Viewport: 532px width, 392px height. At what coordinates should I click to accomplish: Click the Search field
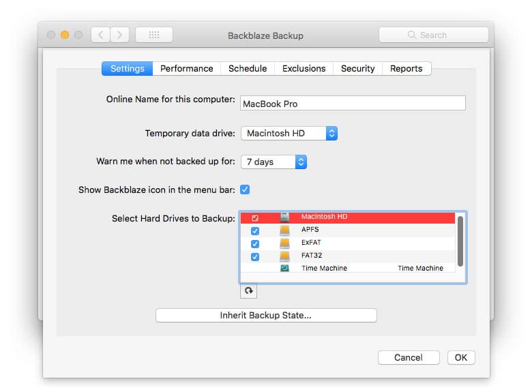(x=434, y=35)
